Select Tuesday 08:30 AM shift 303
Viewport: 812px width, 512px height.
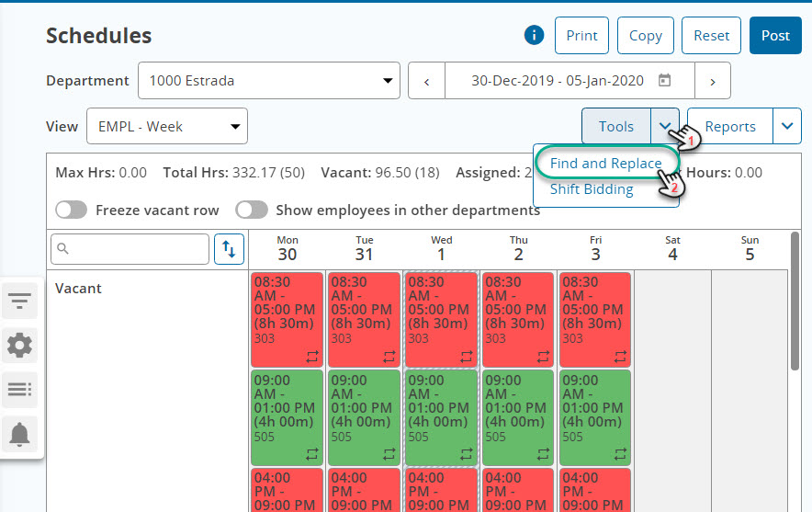click(x=364, y=319)
